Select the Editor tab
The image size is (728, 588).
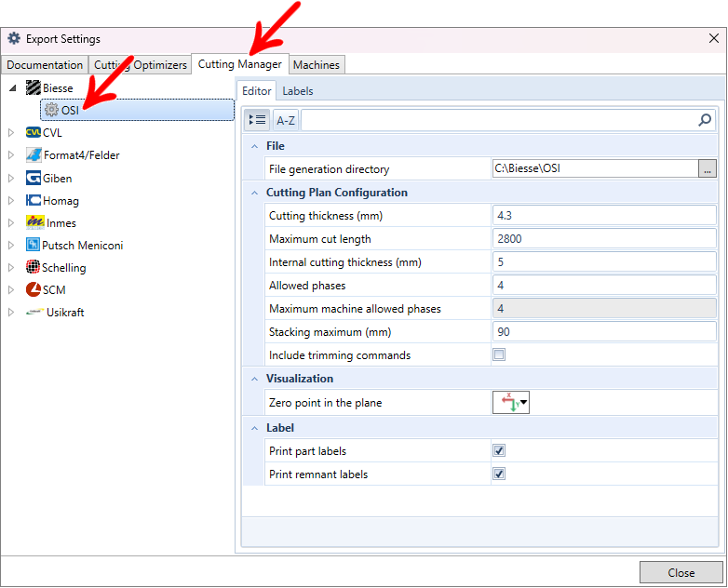pos(256,91)
